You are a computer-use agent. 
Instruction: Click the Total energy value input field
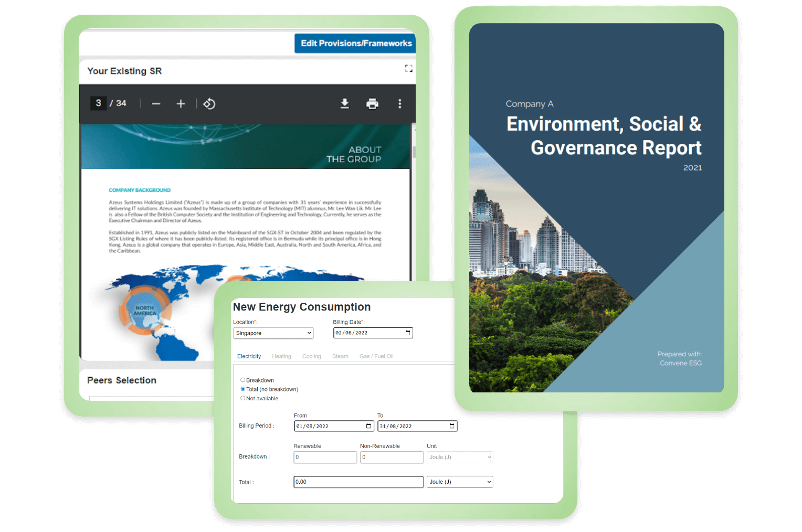click(x=358, y=482)
